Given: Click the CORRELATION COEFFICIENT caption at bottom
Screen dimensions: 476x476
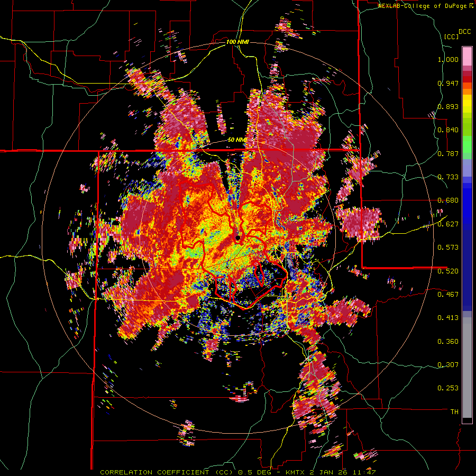Looking at the screenshot, I should tap(237, 472).
